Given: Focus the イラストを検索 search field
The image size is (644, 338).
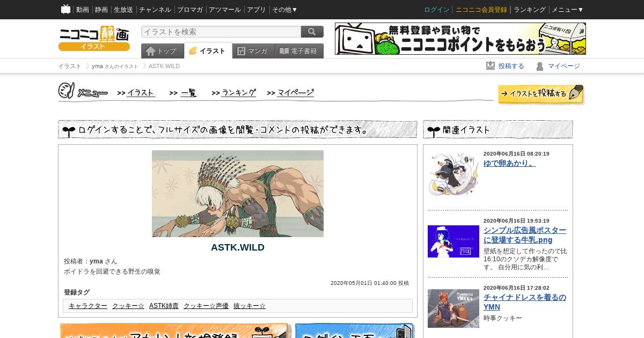Looking at the screenshot, I should click(221, 32).
